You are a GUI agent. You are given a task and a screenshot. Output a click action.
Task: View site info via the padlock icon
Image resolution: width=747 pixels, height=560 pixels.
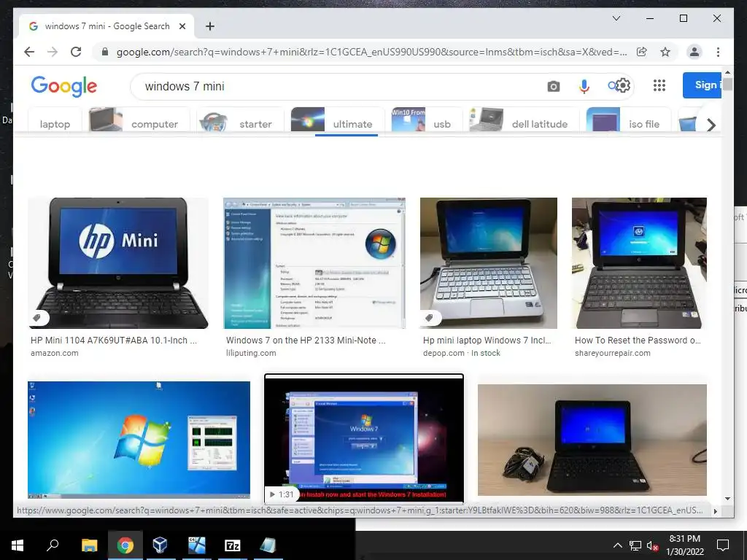point(105,52)
